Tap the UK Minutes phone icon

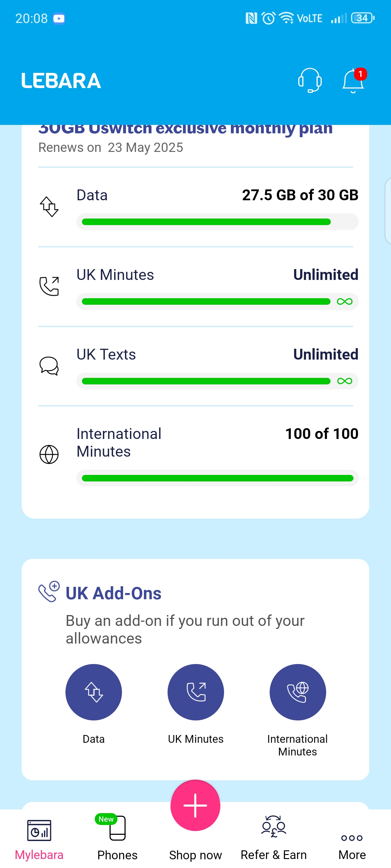point(49,286)
